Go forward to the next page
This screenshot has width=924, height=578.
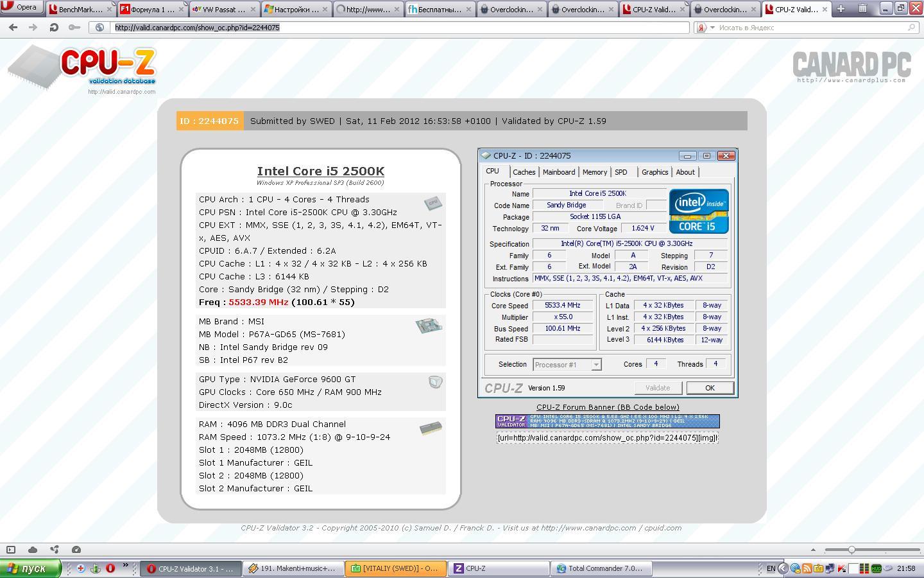point(33,28)
